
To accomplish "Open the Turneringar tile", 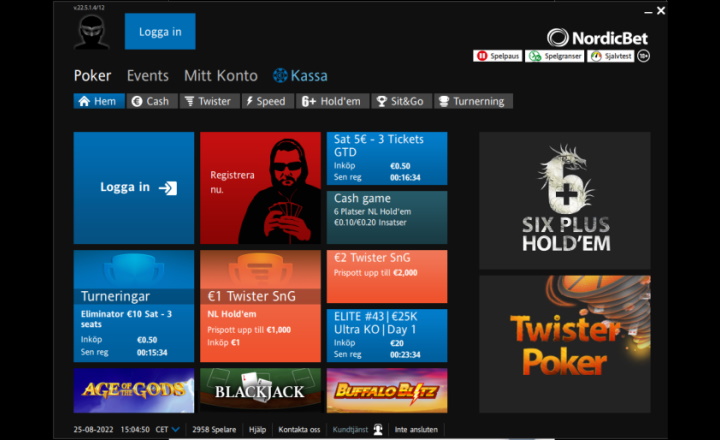I will [x=134, y=306].
